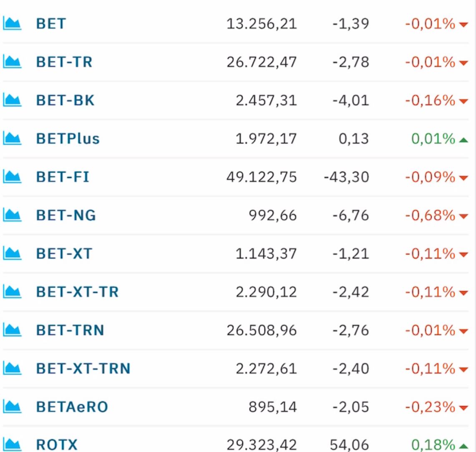Click the BET-TR value 26.722,47

coord(262,62)
